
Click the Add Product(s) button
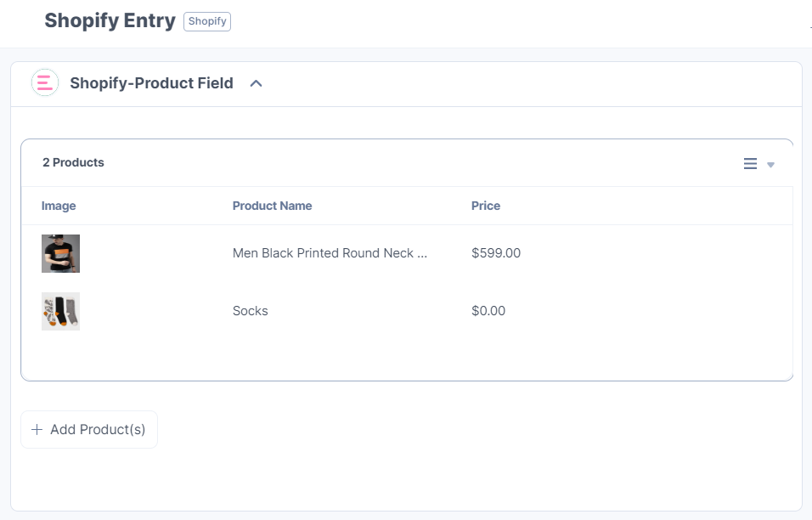88,429
